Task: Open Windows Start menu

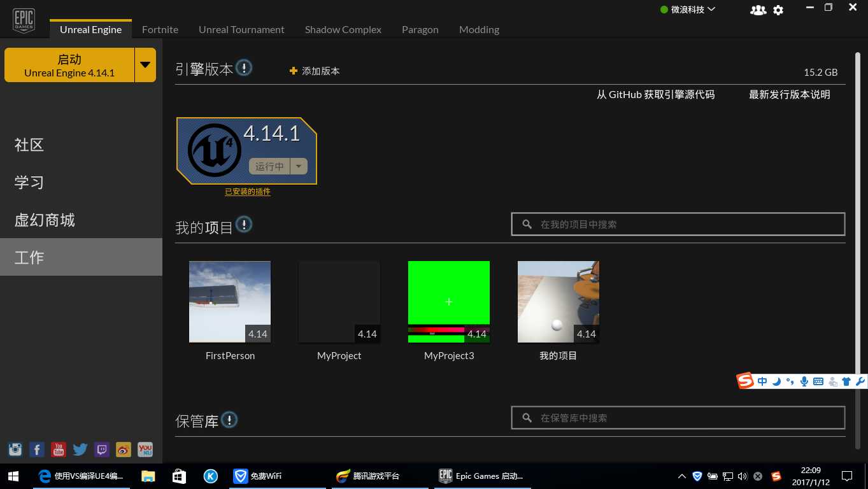Action: click(x=13, y=476)
